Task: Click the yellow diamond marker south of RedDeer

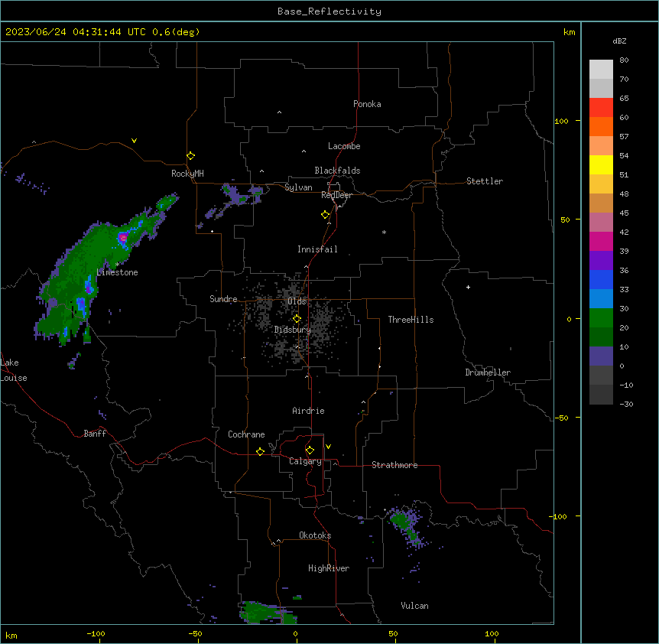Action: (x=326, y=215)
